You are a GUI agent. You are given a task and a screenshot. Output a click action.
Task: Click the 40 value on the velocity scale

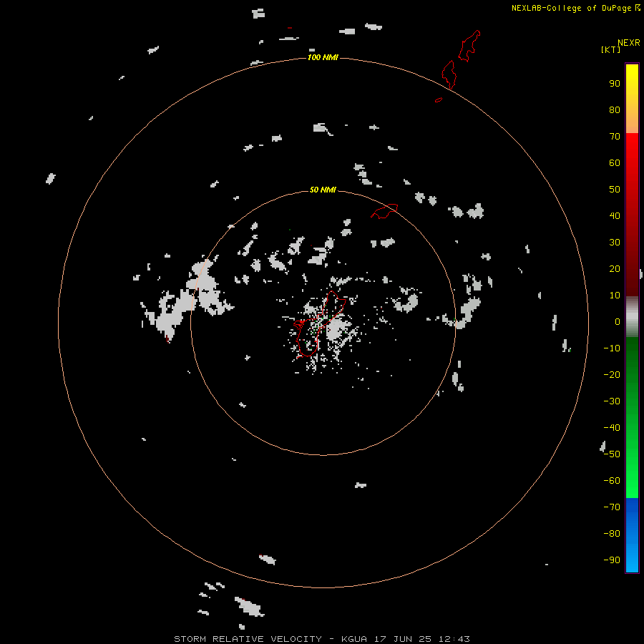click(x=615, y=215)
